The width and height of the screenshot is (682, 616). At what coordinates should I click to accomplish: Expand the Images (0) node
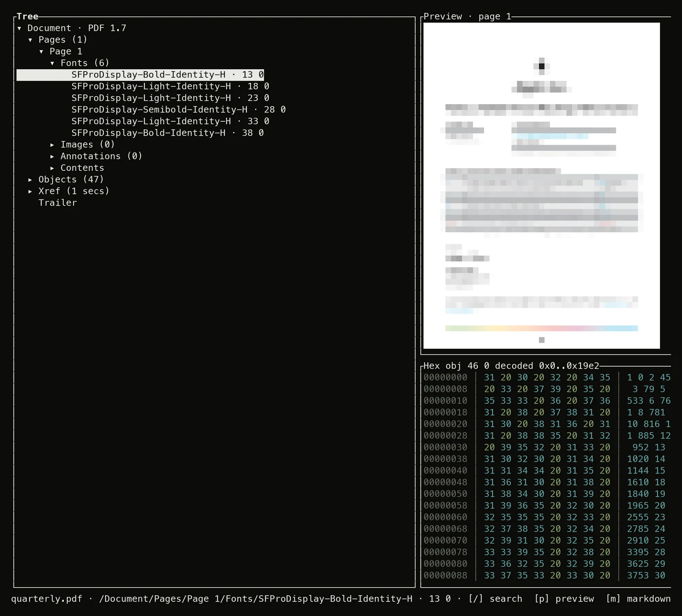tap(52, 145)
